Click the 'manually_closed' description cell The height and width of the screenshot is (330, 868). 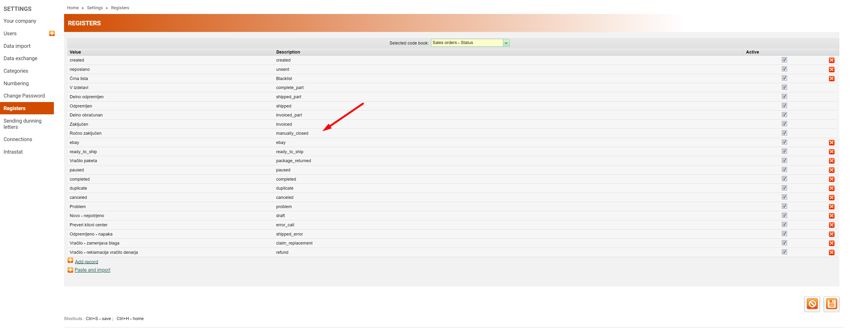[x=292, y=133]
